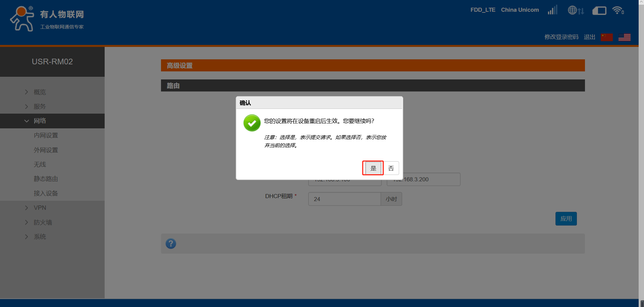Click the blue help question mark icon
Image resolution: width=644 pixels, height=307 pixels.
[171, 244]
